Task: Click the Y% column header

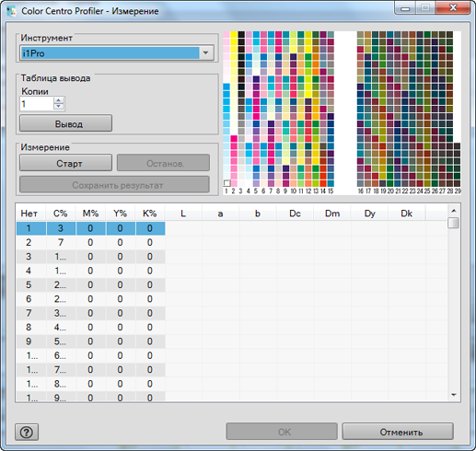Action: tap(120, 214)
